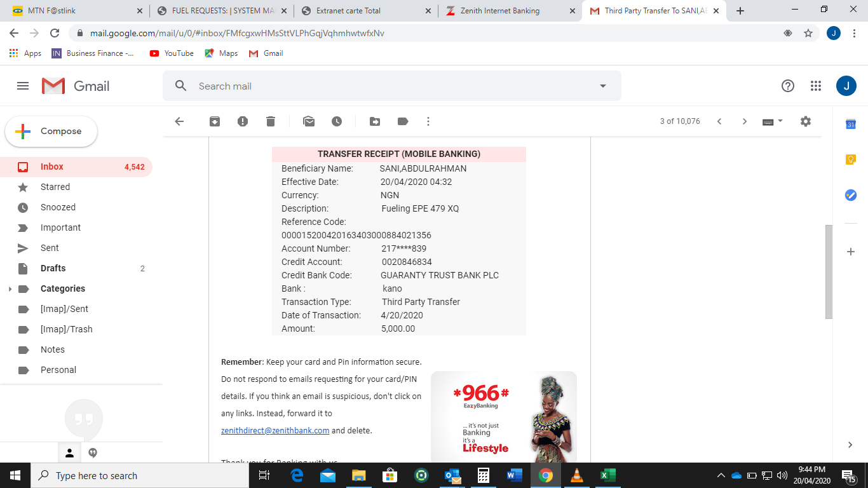
Task: Open VLC media player from taskbar
Action: [x=577, y=475]
